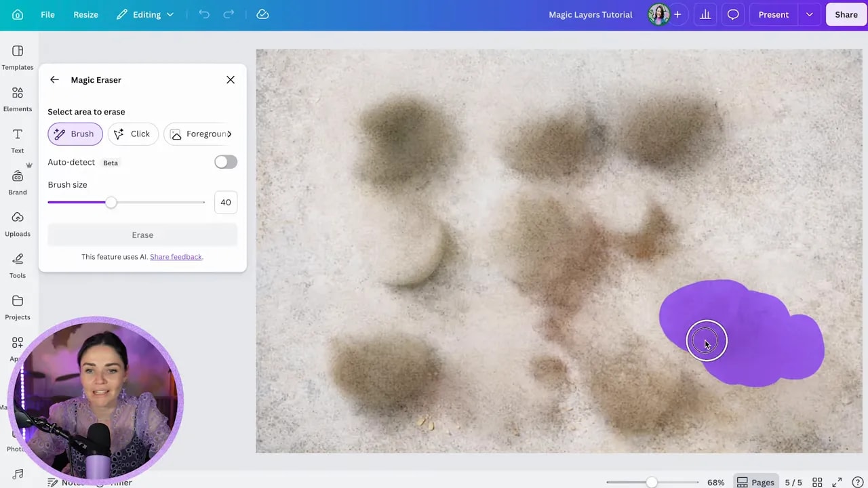868x488 pixels.
Task: Open the grid view icon
Action: [x=817, y=482]
